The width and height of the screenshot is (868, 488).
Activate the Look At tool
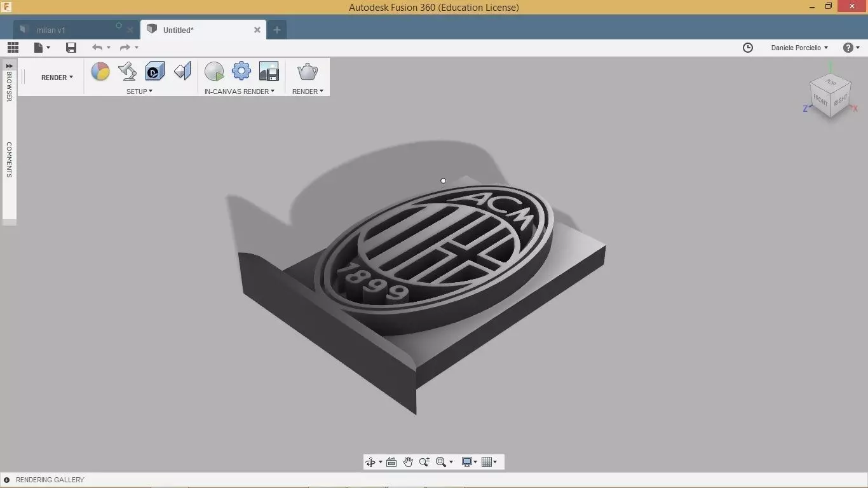(391, 462)
